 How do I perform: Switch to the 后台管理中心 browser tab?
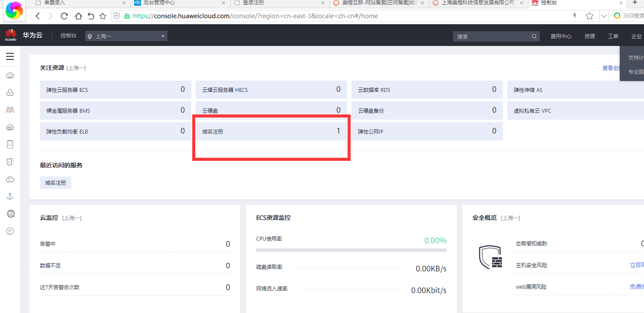[180, 3]
